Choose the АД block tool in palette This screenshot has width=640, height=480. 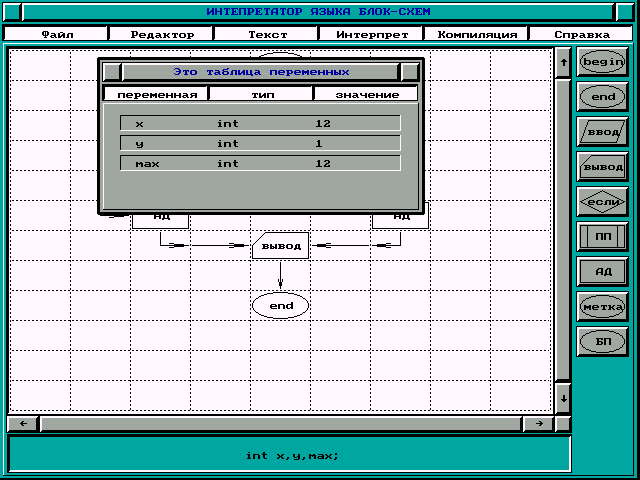[602, 271]
